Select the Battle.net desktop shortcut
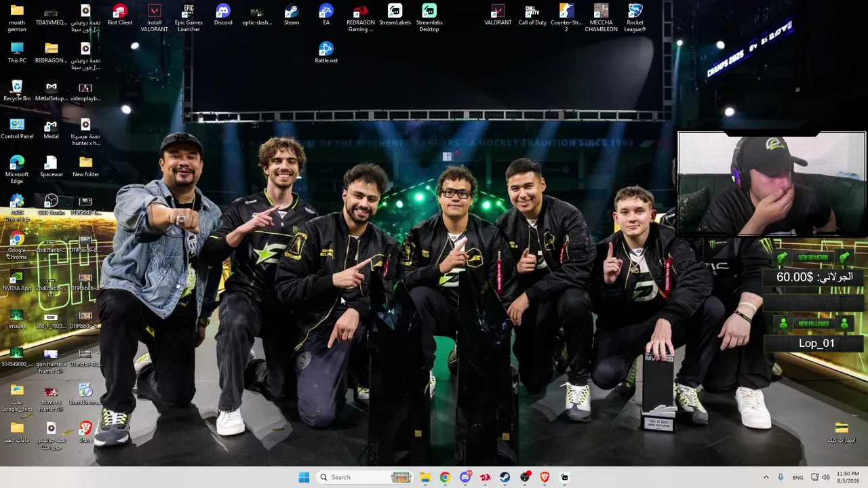The image size is (868, 488). pyautogui.click(x=326, y=54)
